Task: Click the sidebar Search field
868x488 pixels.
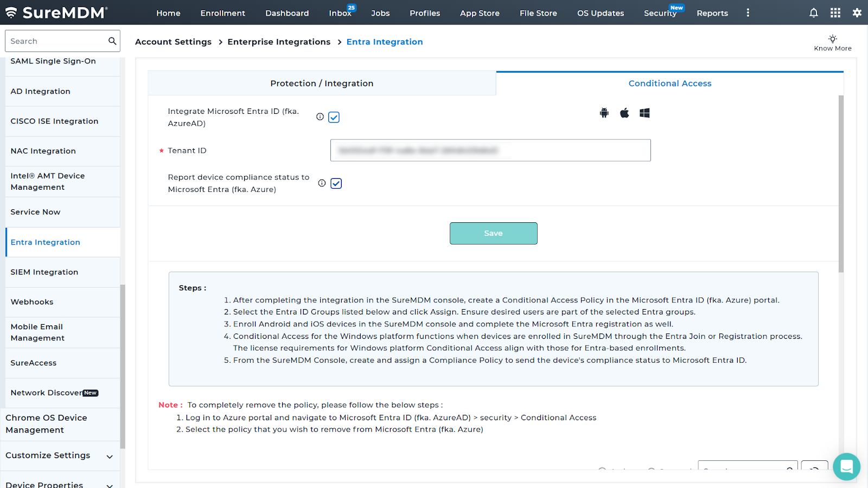Action: (x=62, y=41)
